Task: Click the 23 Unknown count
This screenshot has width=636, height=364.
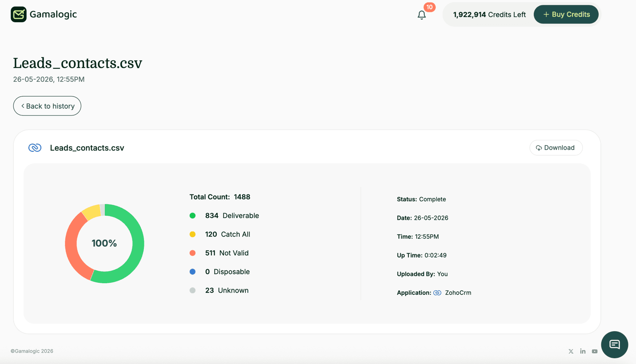Action: click(x=209, y=290)
